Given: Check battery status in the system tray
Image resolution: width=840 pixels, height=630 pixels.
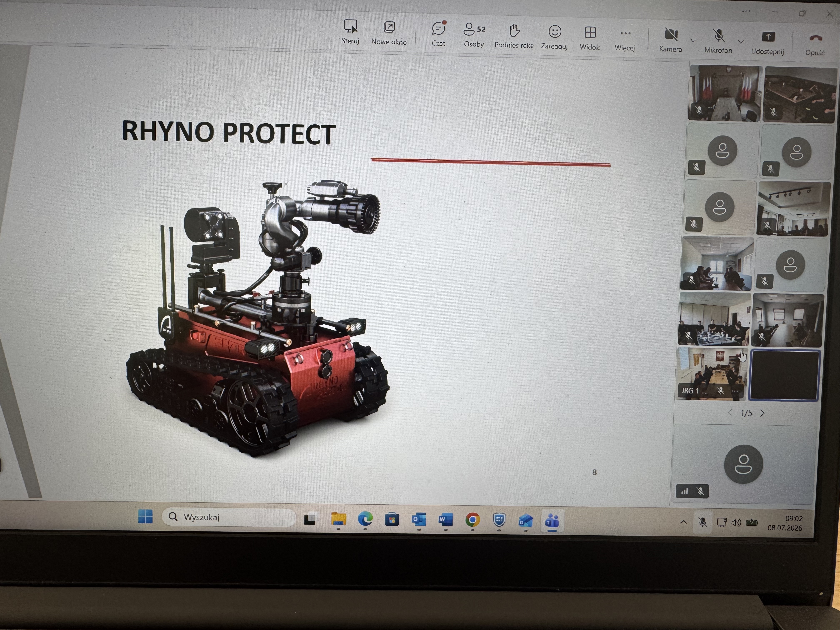Looking at the screenshot, I should coord(751,523).
